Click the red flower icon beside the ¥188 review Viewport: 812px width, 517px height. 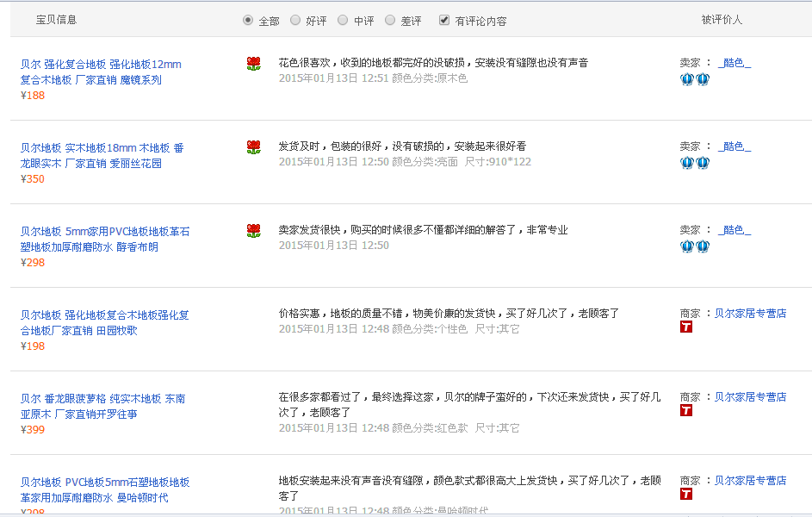point(253,64)
